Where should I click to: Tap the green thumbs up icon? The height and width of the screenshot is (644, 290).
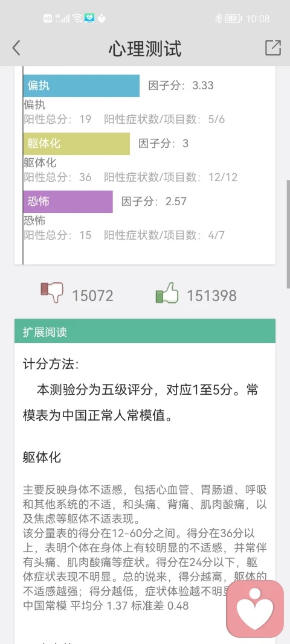(x=167, y=293)
